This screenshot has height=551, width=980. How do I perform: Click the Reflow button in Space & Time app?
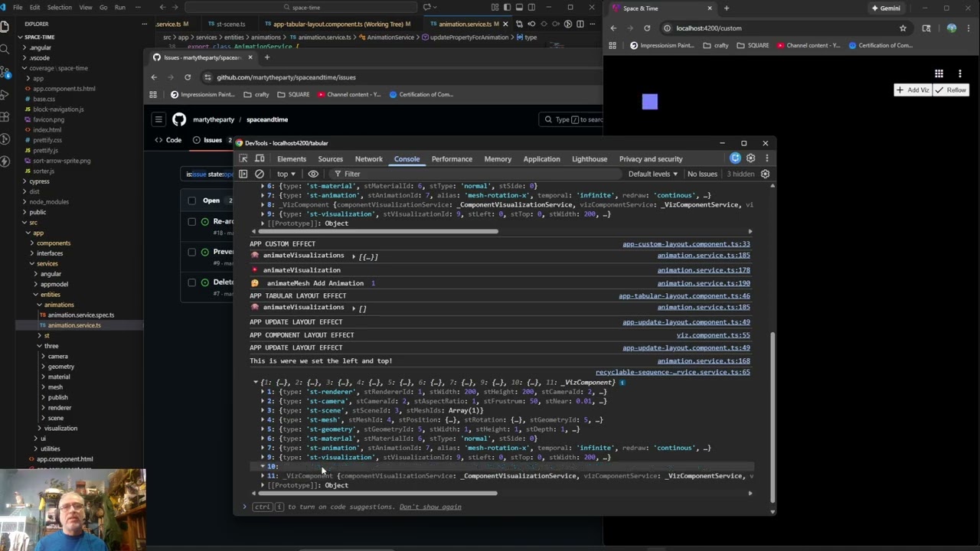950,90
